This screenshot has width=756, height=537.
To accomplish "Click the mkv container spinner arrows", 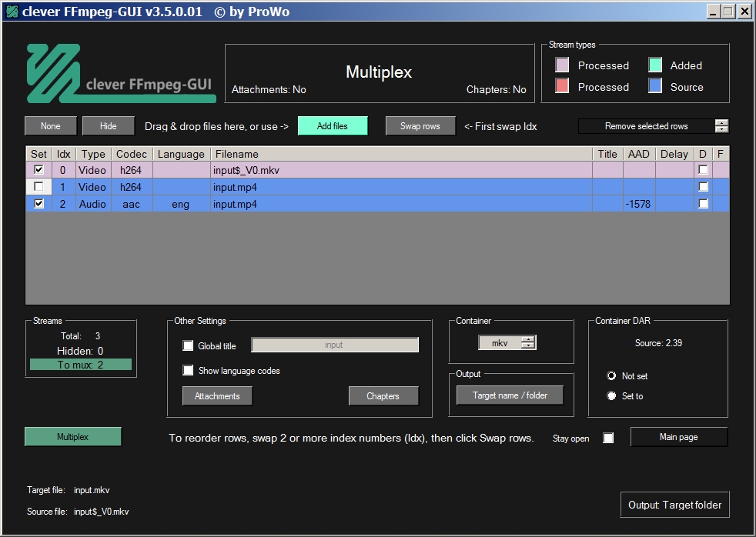I will (529, 343).
